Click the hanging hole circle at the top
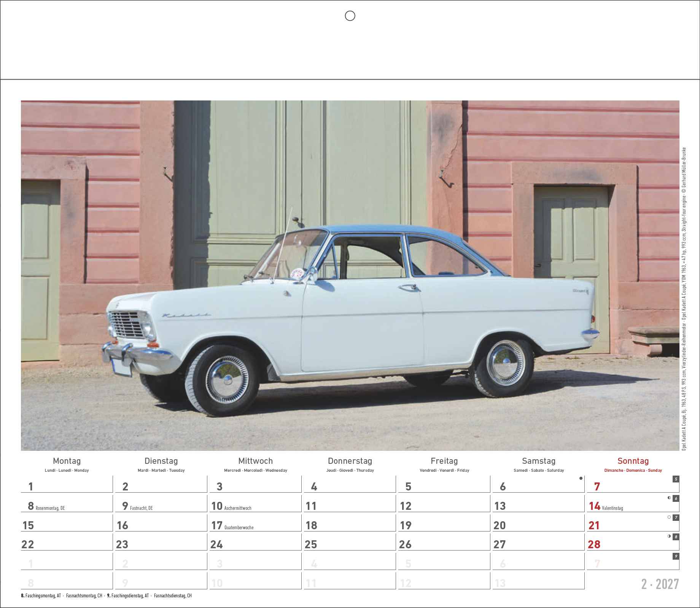 pos(350,16)
